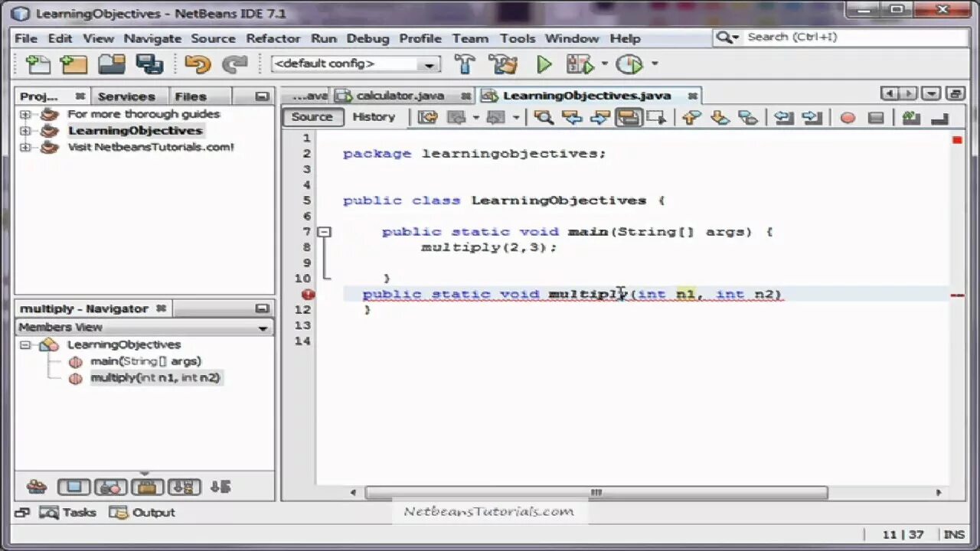Click the Uncomment icon at editor toolbar end

939,117
